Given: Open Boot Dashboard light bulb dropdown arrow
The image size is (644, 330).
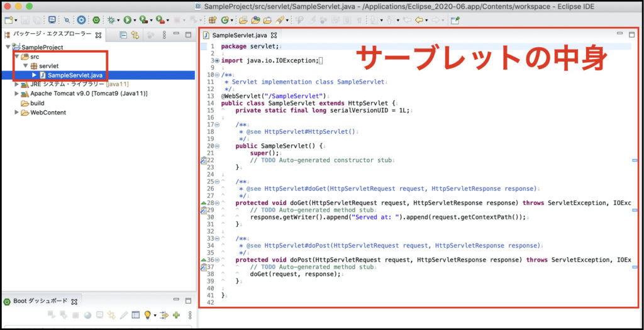Looking at the screenshot, I should tap(155, 316).
